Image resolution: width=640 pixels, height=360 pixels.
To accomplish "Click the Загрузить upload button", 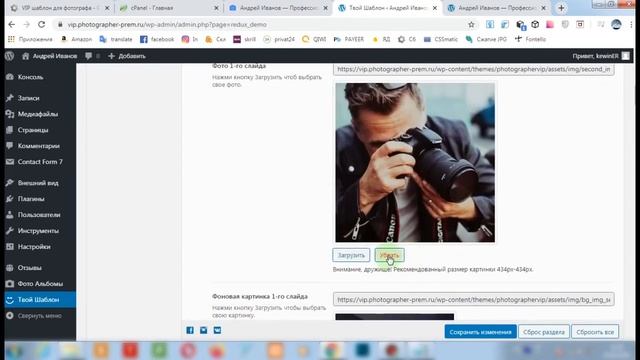I will [351, 255].
